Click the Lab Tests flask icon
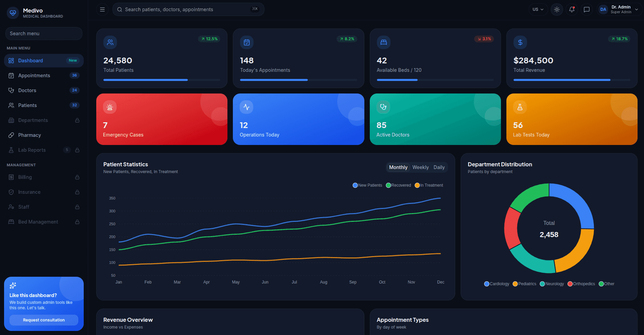This screenshot has height=335, width=644. pos(520,107)
